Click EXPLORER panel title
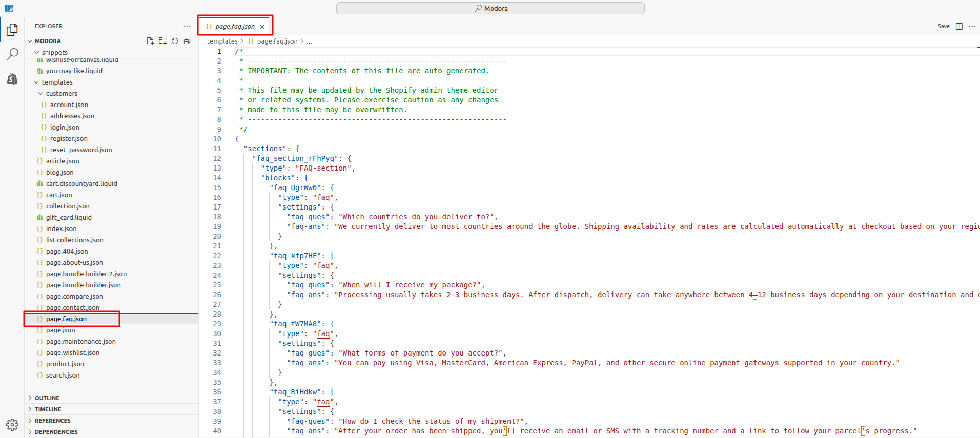980x438 pixels. pyautogui.click(x=49, y=26)
